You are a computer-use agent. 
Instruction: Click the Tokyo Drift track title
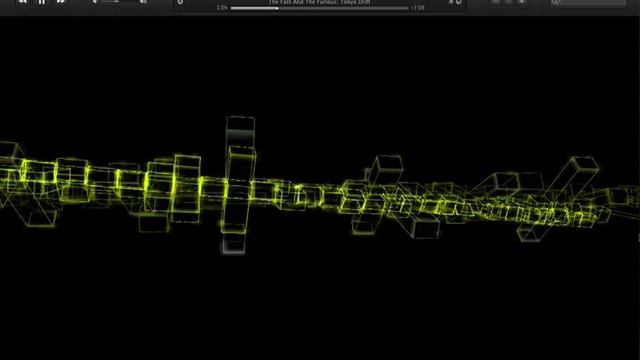pyautogui.click(x=319, y=2)
